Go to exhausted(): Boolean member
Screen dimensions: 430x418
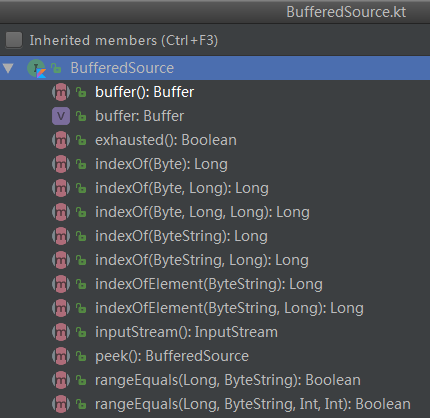(166, 140)
